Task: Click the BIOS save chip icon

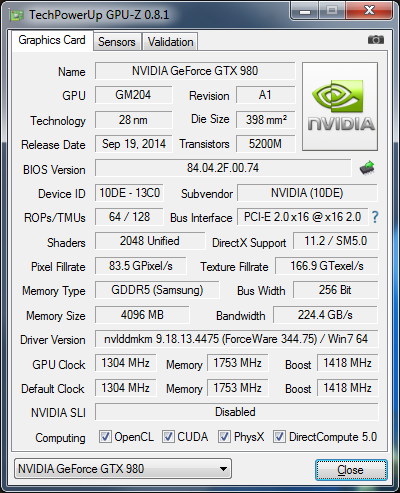Action: tap(367, 168)
